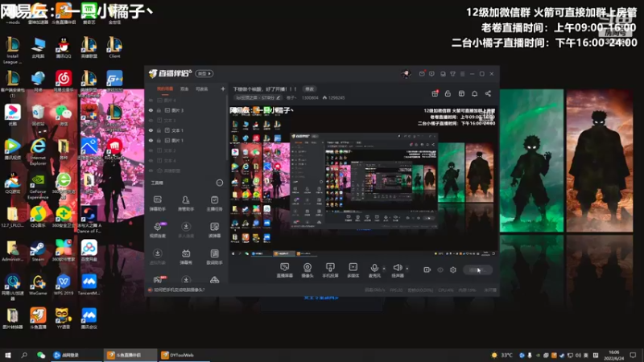This screenshot has width=644, height=362.
Task: Collapse the 工具箱 toolbox section
Action: (219, 183)
